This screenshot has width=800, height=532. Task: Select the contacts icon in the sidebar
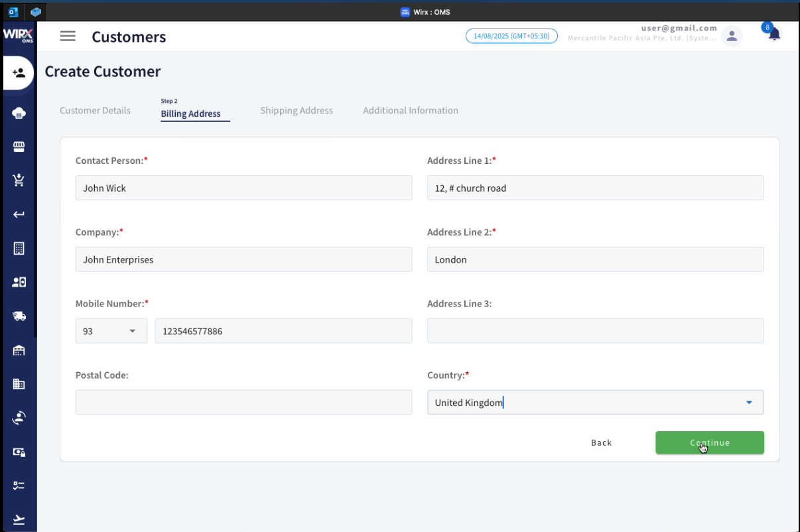pos(18,282)
